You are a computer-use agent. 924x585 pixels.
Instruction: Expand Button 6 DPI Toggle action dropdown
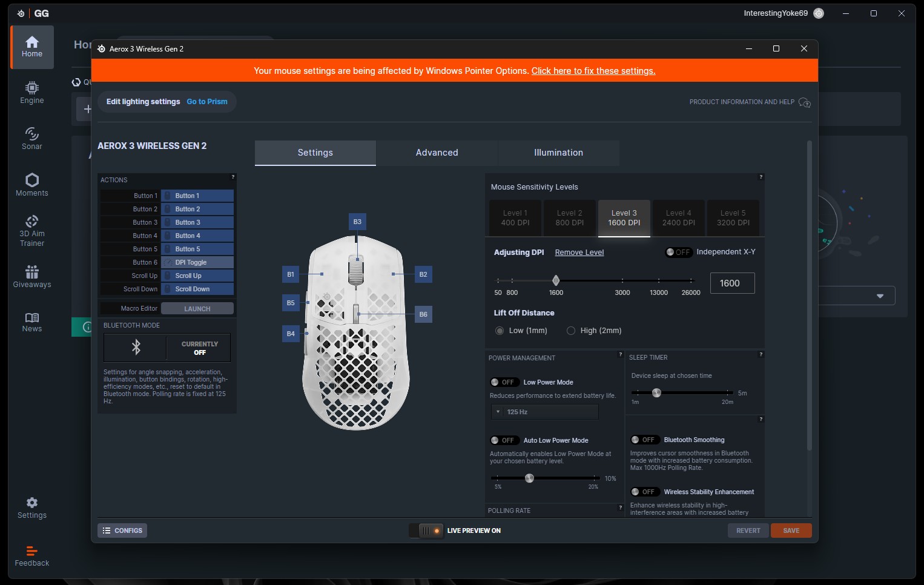point(197,262)
